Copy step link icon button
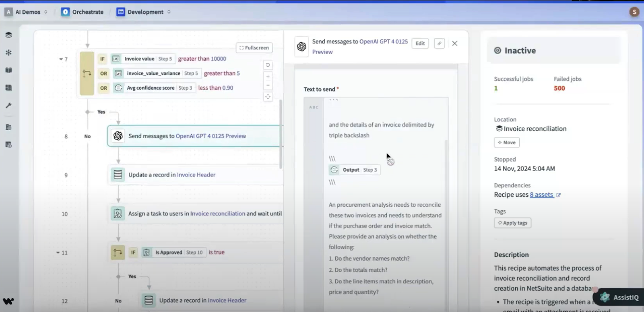The height and width of the screenshot is (312, 644). (x=440, y=43)
